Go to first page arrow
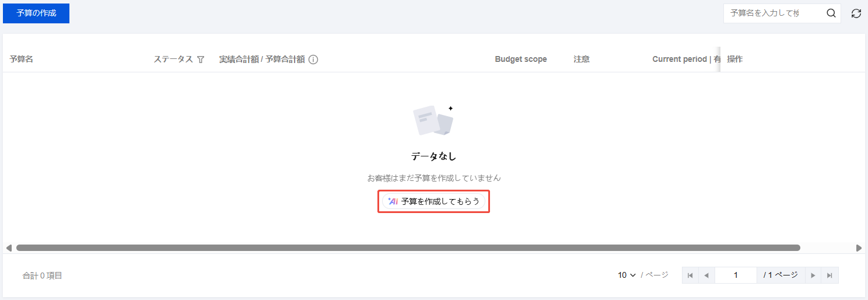 [x=690, y=275]
